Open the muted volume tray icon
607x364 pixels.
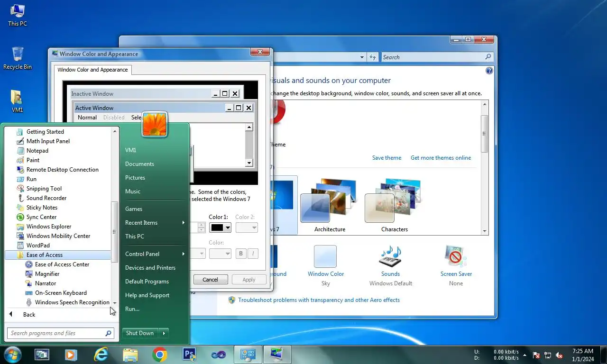pyautogui.click(x=559, y=355)
